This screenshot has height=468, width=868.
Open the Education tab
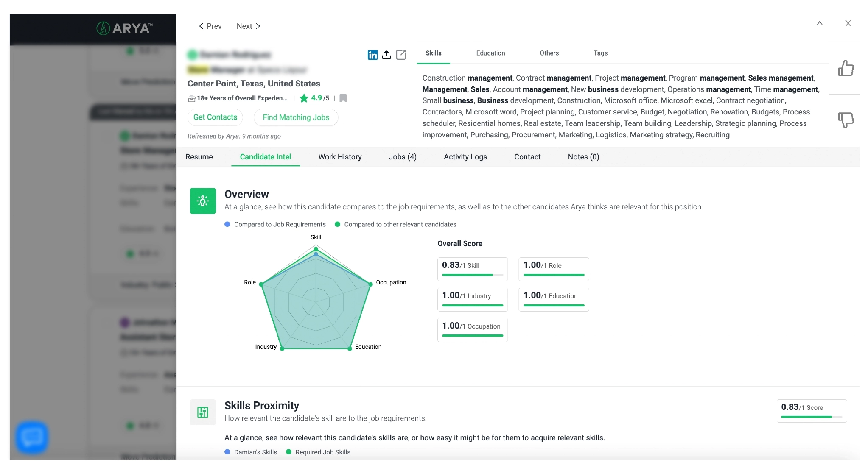(x=490, y=53)
